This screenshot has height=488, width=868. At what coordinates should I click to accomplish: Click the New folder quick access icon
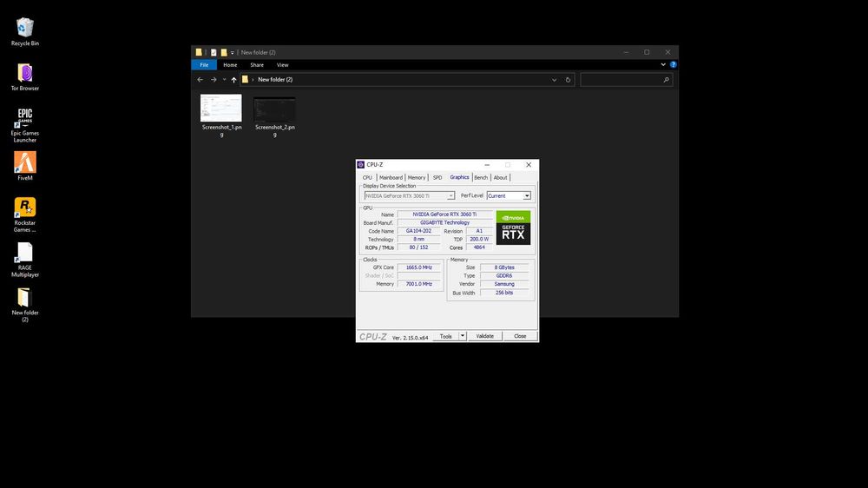[224, 52]
